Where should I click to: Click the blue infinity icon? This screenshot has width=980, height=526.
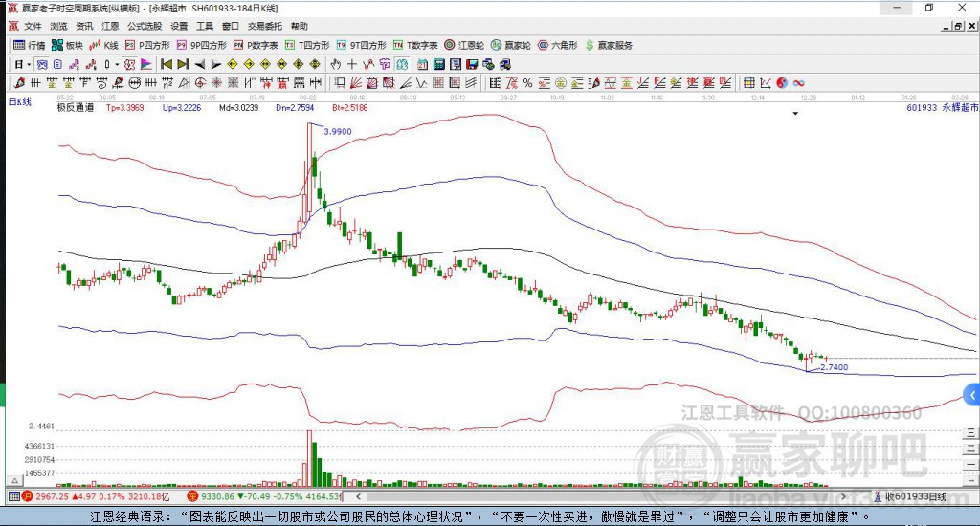(798, 82)
